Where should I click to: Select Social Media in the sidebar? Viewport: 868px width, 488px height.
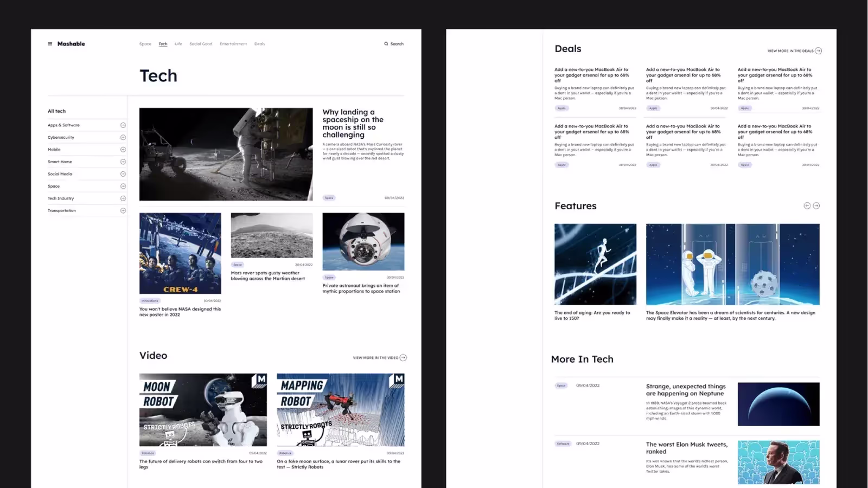[x=60, y=174]
